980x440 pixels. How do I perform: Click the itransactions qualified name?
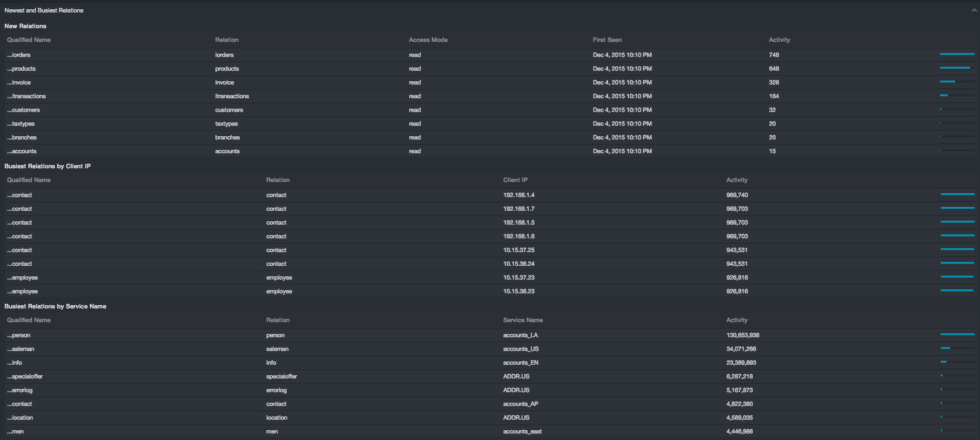click(x=26, y=96)
